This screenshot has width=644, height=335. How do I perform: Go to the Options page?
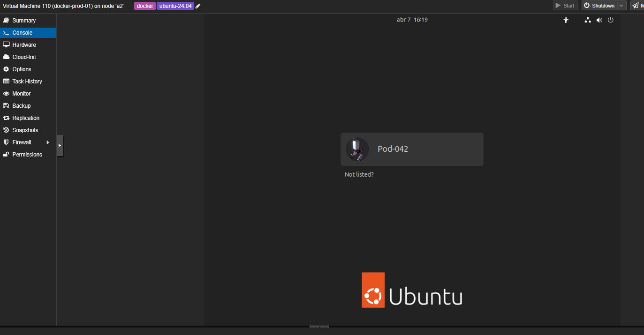click(x=22, y=69)
